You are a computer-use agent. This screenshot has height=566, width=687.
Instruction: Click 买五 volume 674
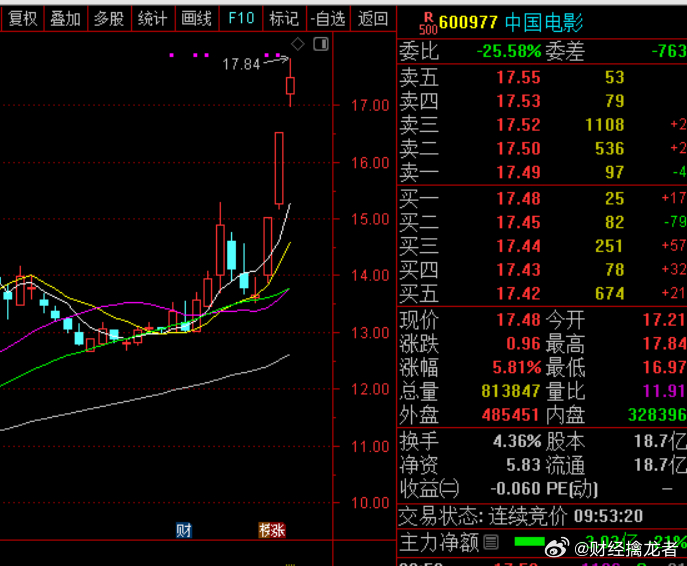609,293
